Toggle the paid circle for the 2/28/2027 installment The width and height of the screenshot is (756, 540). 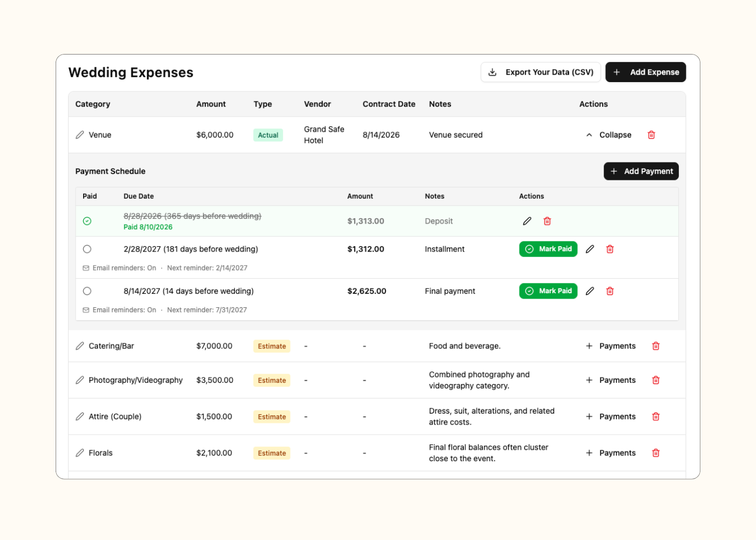tap(87, 249)
